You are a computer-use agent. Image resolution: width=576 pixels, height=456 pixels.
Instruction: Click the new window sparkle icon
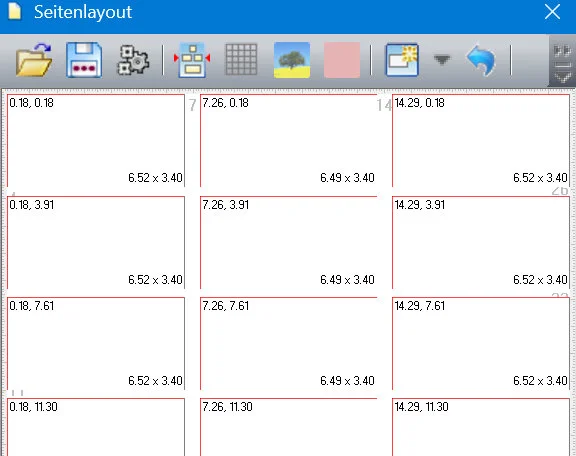[402, 60]
